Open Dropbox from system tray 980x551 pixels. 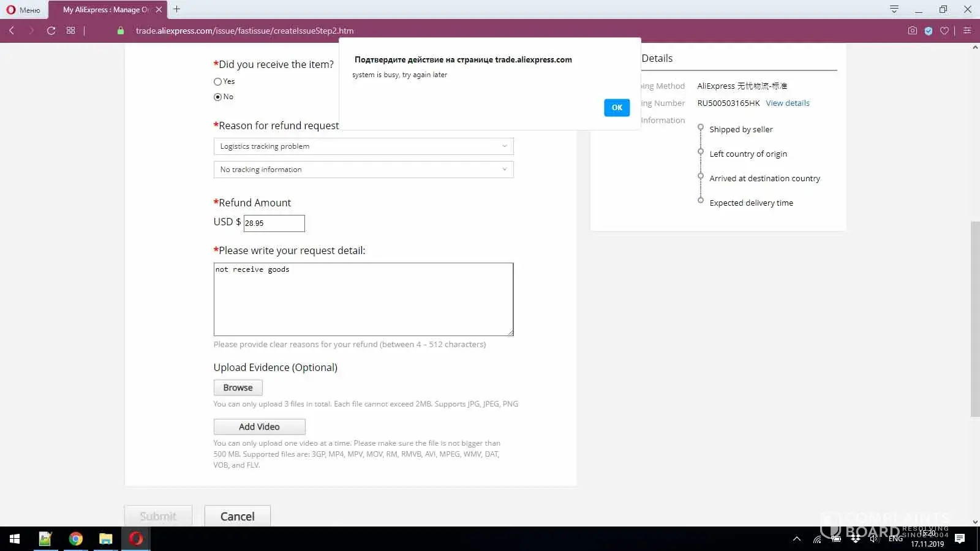(x=856, y=539)
